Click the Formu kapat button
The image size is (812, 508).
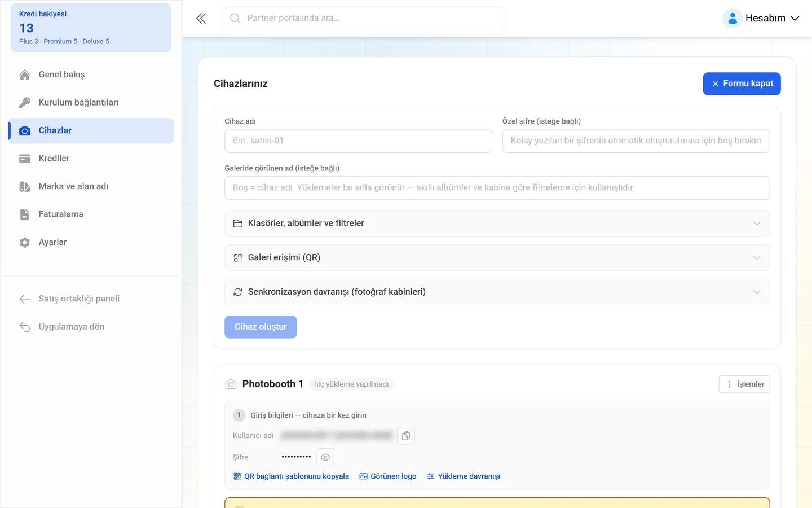[x=742, y=84]
